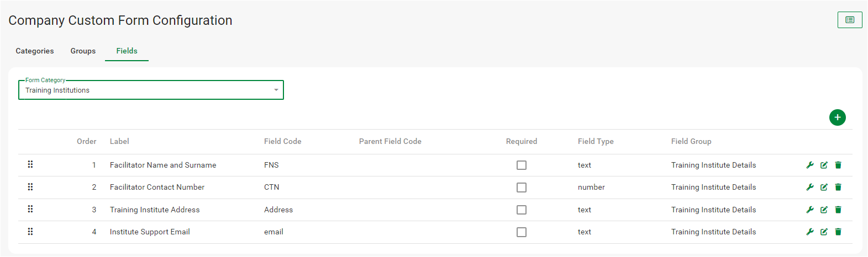Edit the Institute Support Email field
The width and height of the screenshot is (868, 257).
(x=824, y=232)
